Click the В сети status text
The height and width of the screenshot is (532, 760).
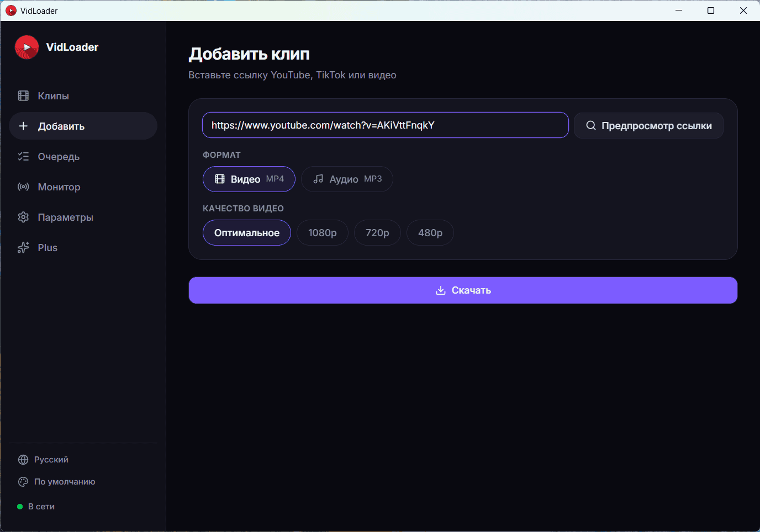41,507
